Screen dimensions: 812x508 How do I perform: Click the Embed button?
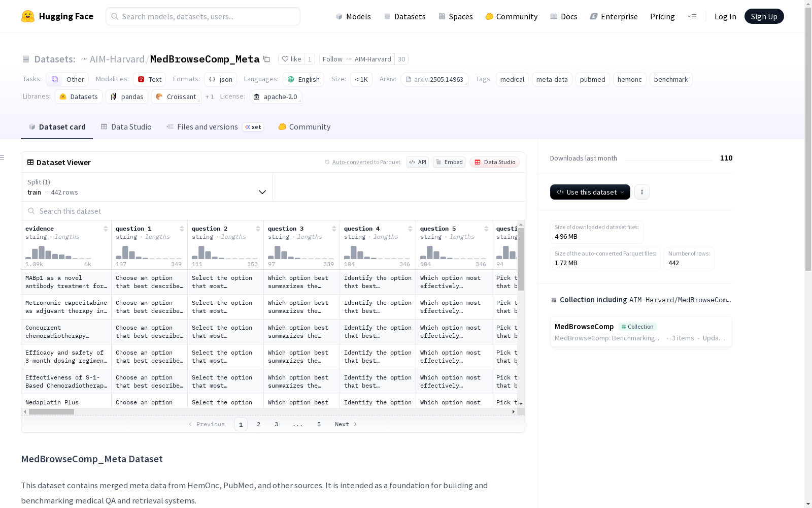tap(449, 162)
